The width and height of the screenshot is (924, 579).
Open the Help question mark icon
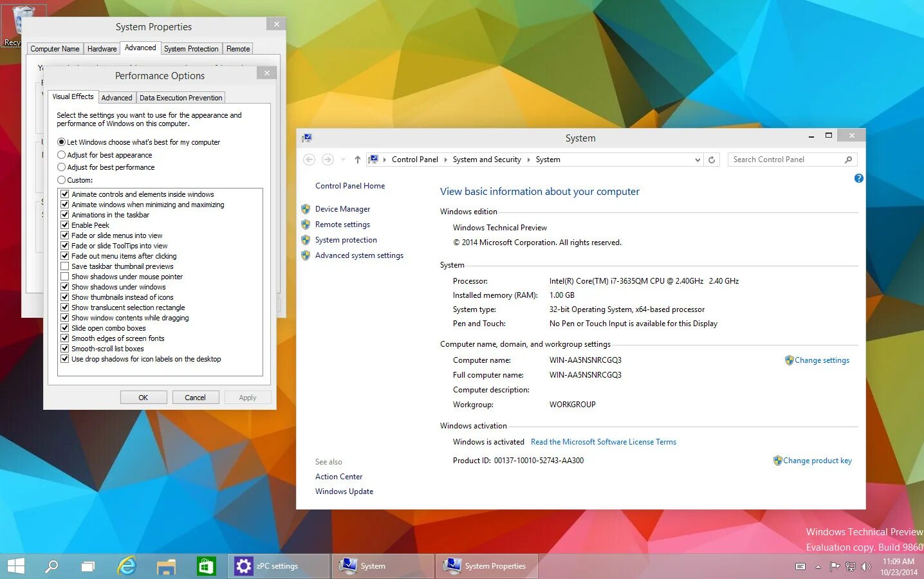click(858, 178)
